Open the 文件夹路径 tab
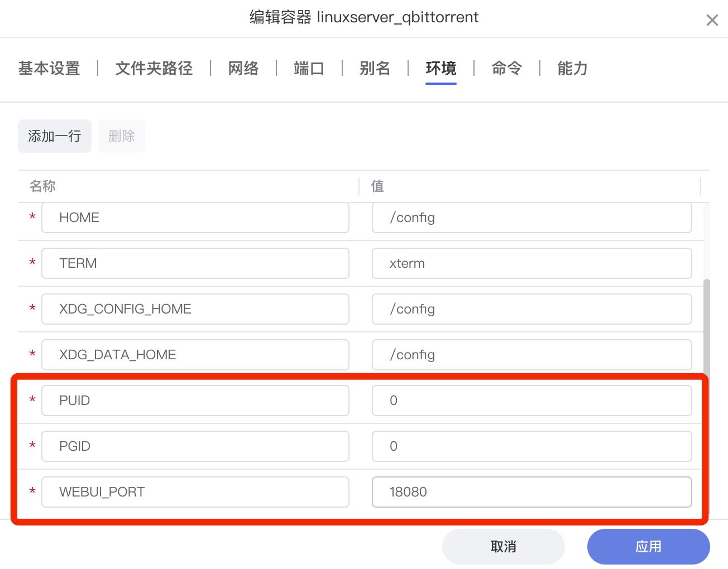The height and width of the screenshot is (569, 728). pyautogui.click(x=154, y=69)
